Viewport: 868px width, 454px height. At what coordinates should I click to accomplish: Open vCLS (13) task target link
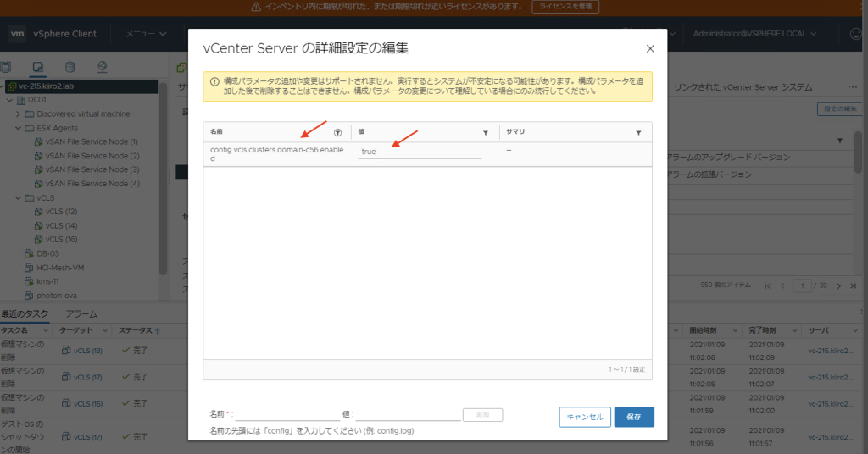tap(88, 351)
